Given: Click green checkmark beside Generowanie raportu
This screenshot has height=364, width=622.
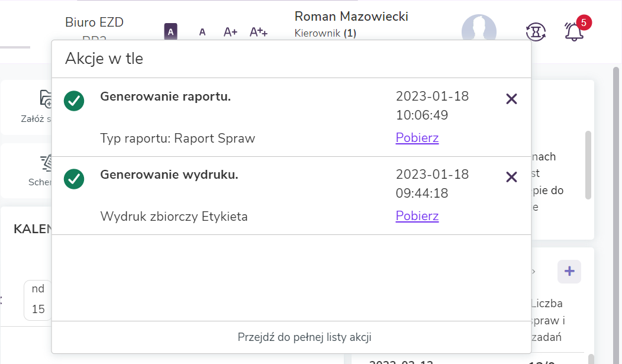Looking at the screenshot, I should point(74,101).
